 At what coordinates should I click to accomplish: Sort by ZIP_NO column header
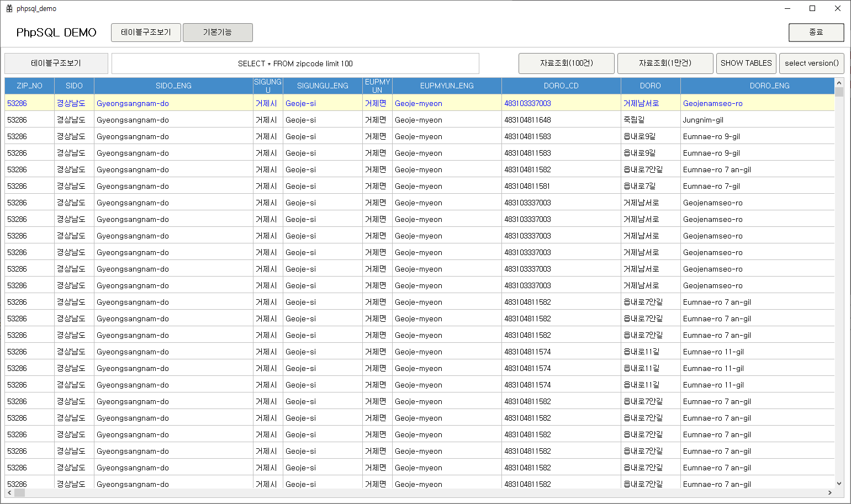click(30, 86)
